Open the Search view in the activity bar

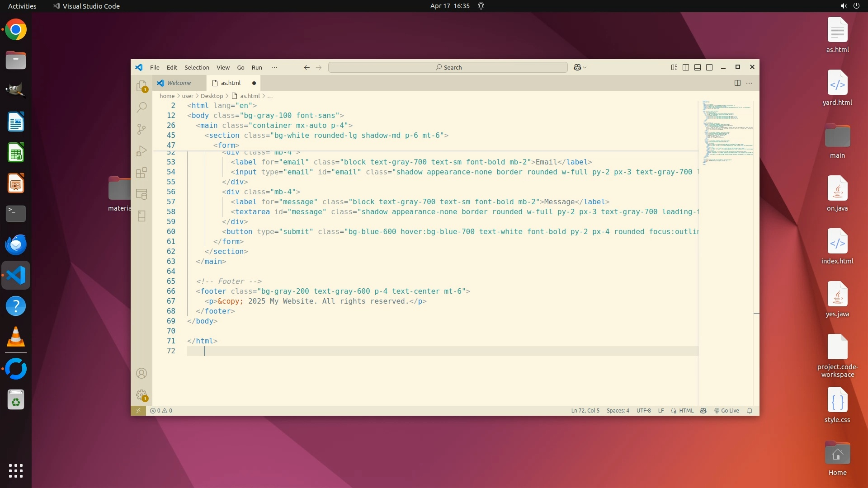tap(142, 107)
